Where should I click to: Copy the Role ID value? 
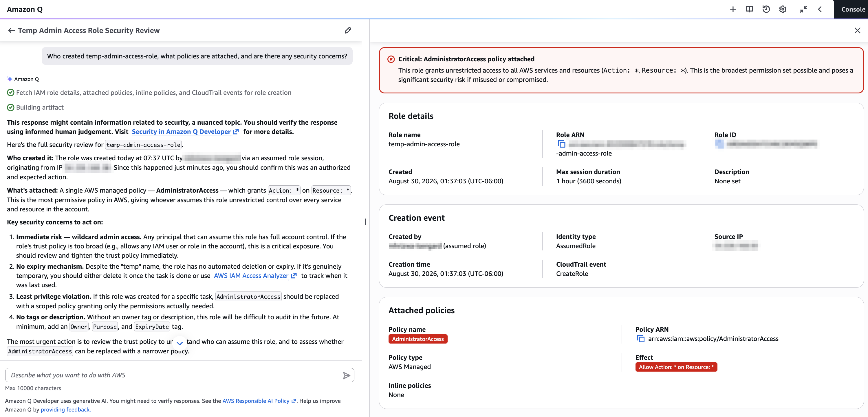point(719,144)
